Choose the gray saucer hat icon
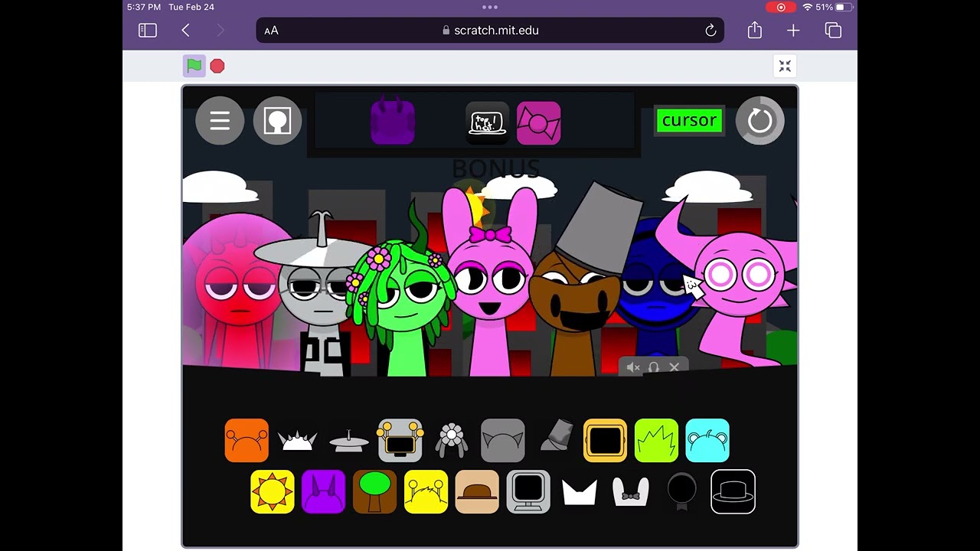Image resolution: width=980 pixels, height=551 pixels. [348, 442]
